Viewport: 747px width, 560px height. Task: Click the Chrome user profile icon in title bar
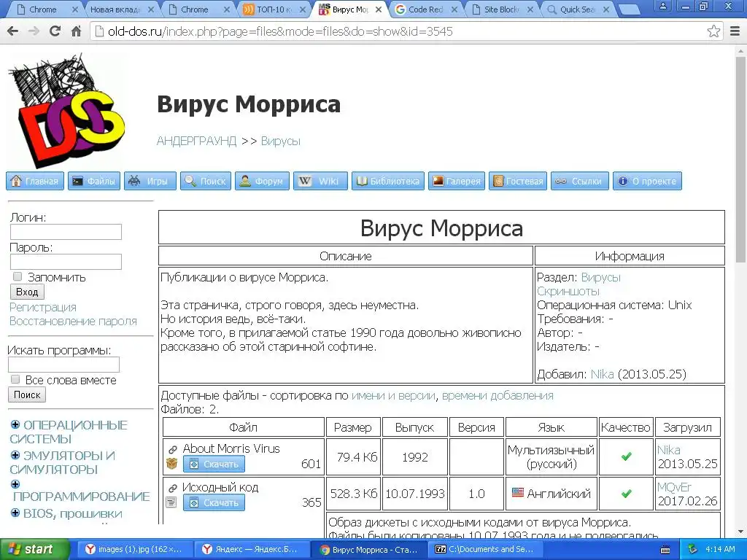664,7
